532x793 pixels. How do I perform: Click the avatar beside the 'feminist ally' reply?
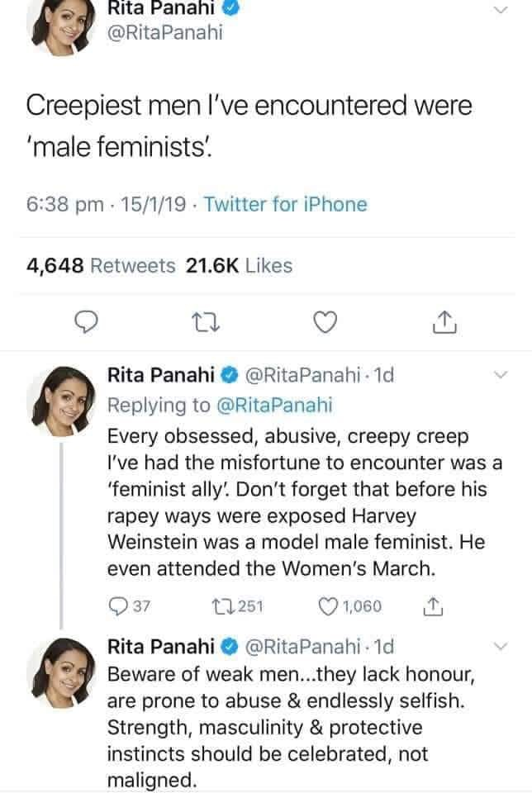pyautogui.click(x=59, y=398)
